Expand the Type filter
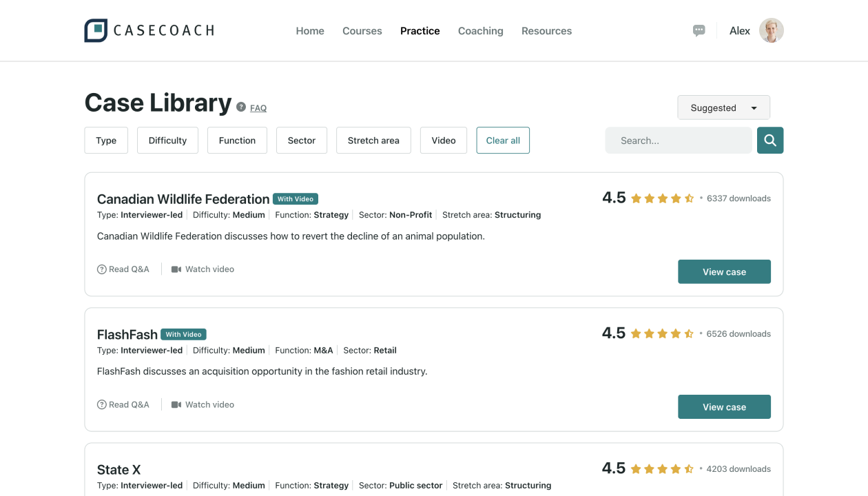Viewport: 868px width, 496px height. (106, 141)
